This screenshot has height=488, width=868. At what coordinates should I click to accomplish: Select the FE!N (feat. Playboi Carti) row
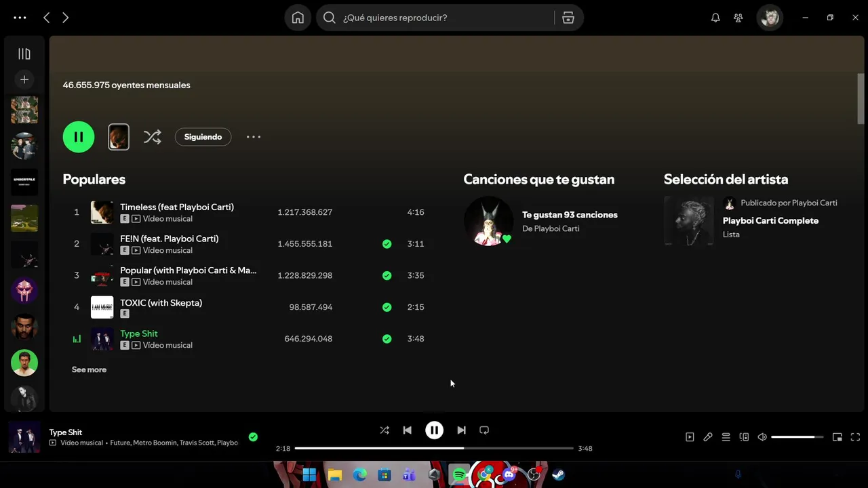tap(249, 244)
